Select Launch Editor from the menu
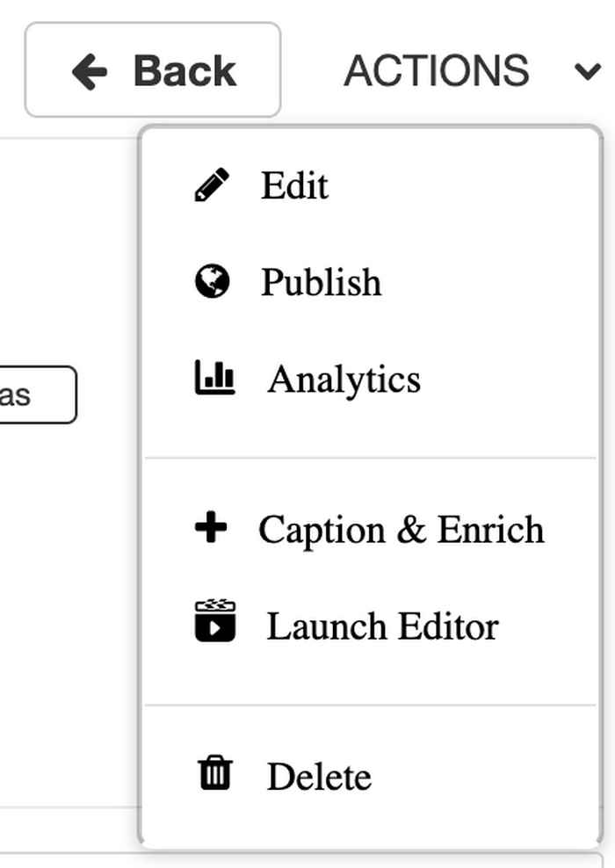615x868 pixels. point(383,626)
